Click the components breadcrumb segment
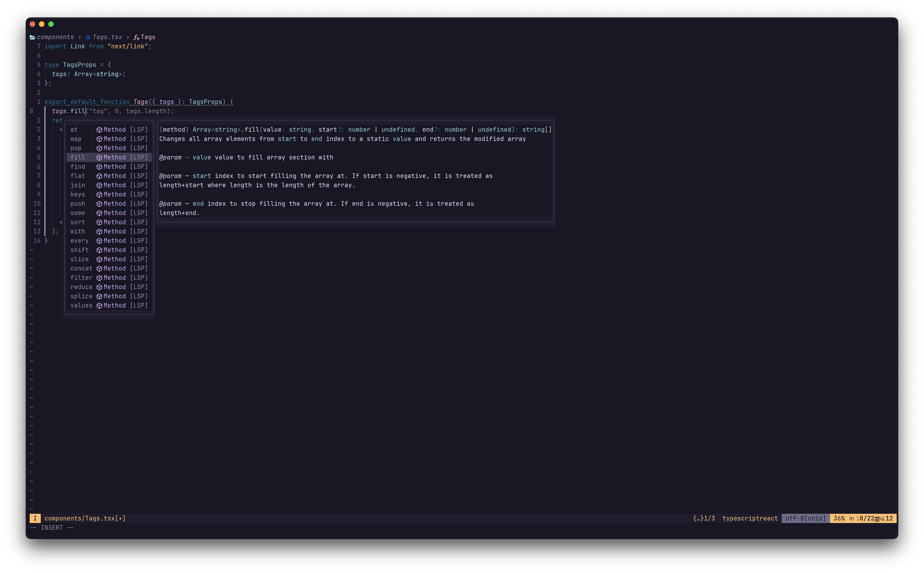Screen dimensions: 924x573 [55, 37]
